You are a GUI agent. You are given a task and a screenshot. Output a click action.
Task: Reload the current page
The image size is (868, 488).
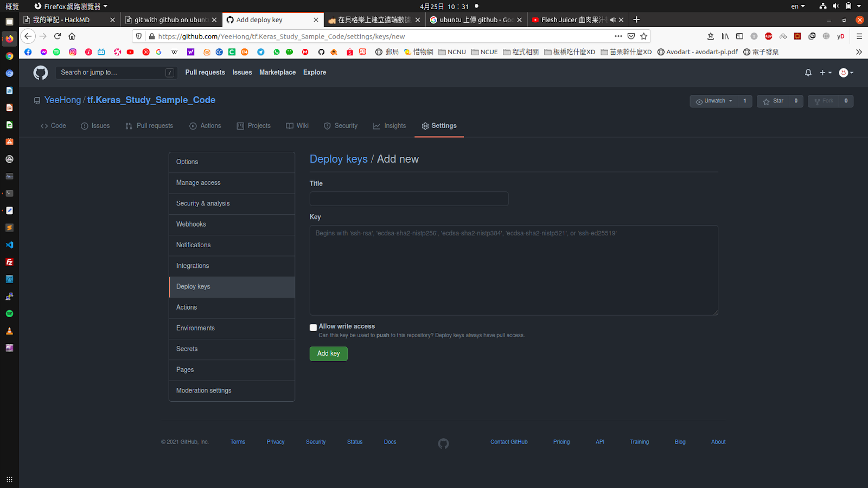pos(58,36)
